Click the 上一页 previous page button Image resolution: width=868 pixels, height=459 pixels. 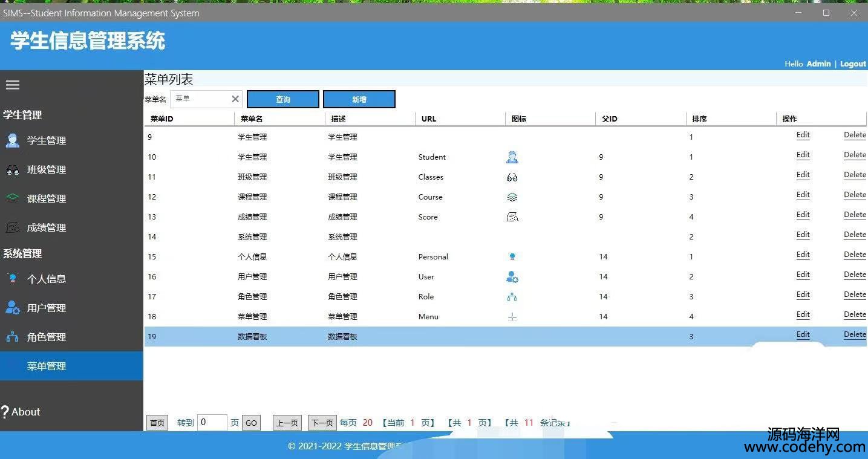click(287, 423)
